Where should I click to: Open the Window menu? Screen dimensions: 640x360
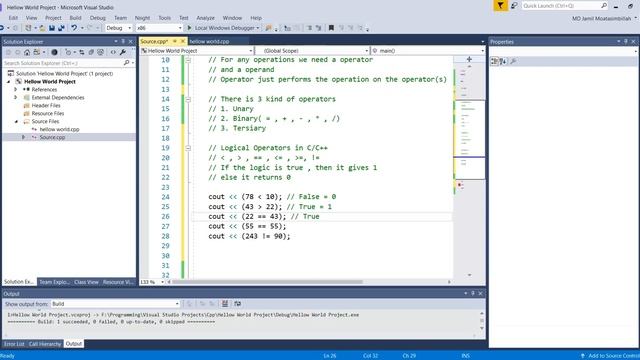point(232,18)
